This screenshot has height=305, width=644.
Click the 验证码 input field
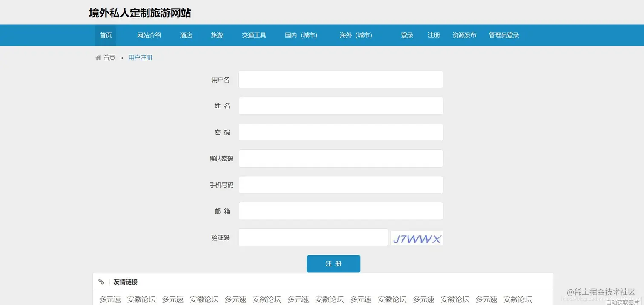(313, 237)
